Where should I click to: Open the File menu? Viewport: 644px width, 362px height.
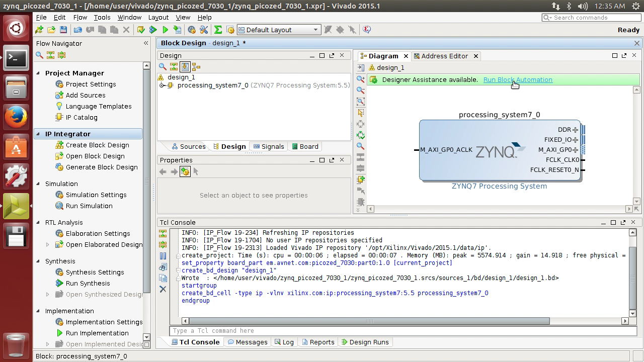(41, 17)
